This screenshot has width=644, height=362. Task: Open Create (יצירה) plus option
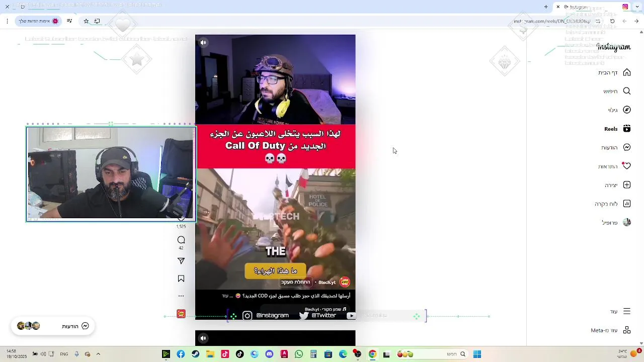pyautogui.click(x=618, y=185)
